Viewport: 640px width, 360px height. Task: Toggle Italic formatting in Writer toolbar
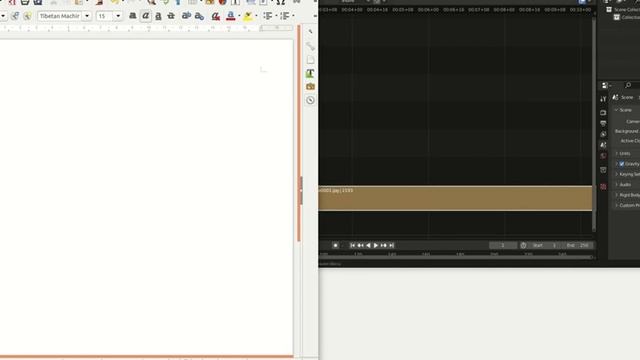coord(145,16)
